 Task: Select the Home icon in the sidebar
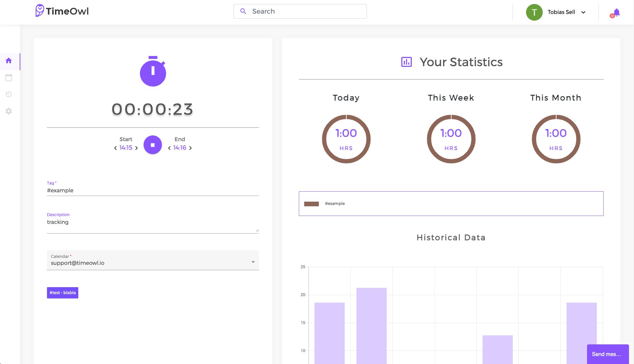point(9,61)
